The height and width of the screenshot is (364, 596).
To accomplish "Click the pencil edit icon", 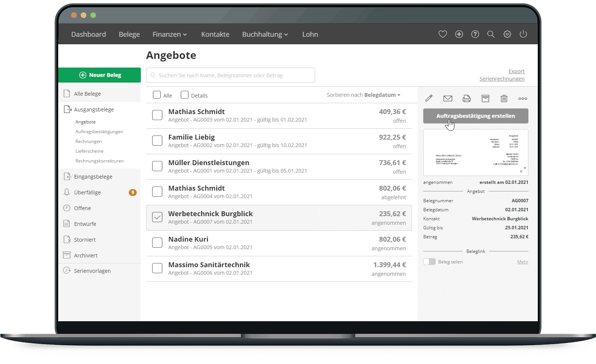I will click(429, 98).
